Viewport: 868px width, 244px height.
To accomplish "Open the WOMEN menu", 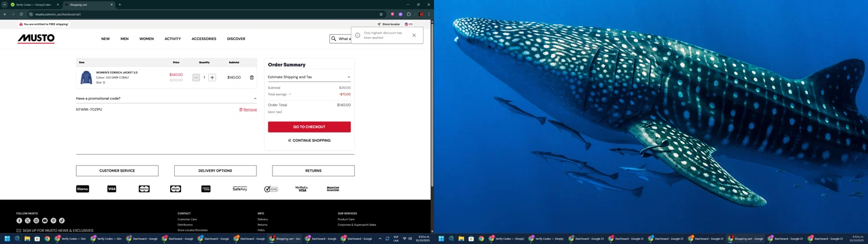I will click(x=146, y=39).
